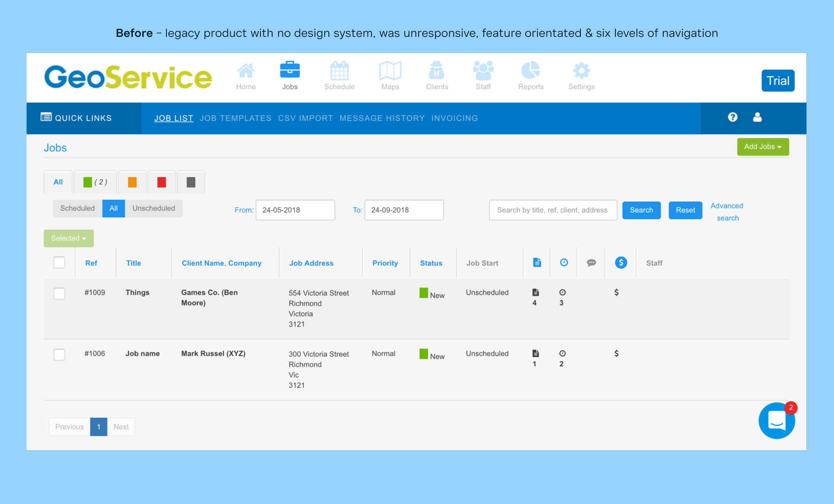Open the Invoicing tab
The height and width of the screenshot is (504, 834).
[x=455, y=118]
